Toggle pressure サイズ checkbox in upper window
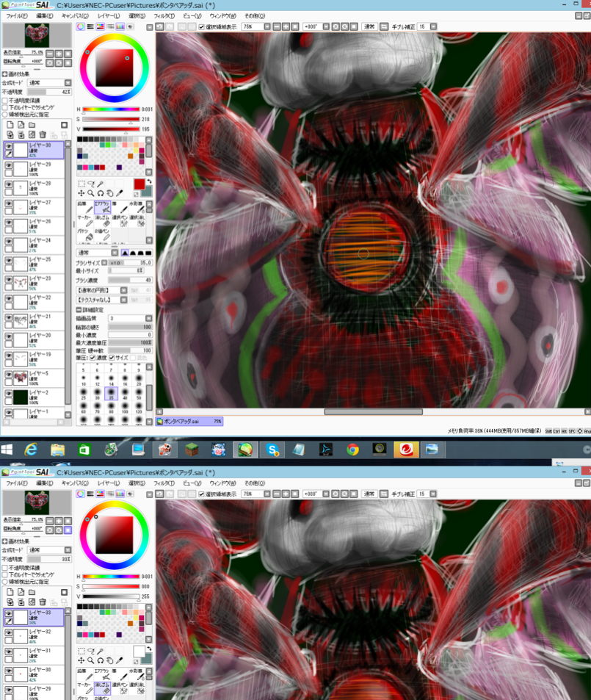This screenshot has width=591, height=700. (112, 358)
